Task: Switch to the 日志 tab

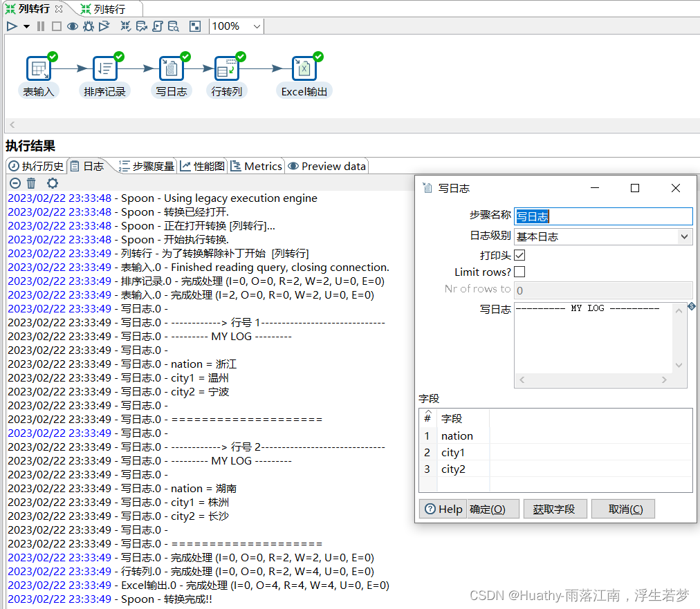Action: point(87,167)
